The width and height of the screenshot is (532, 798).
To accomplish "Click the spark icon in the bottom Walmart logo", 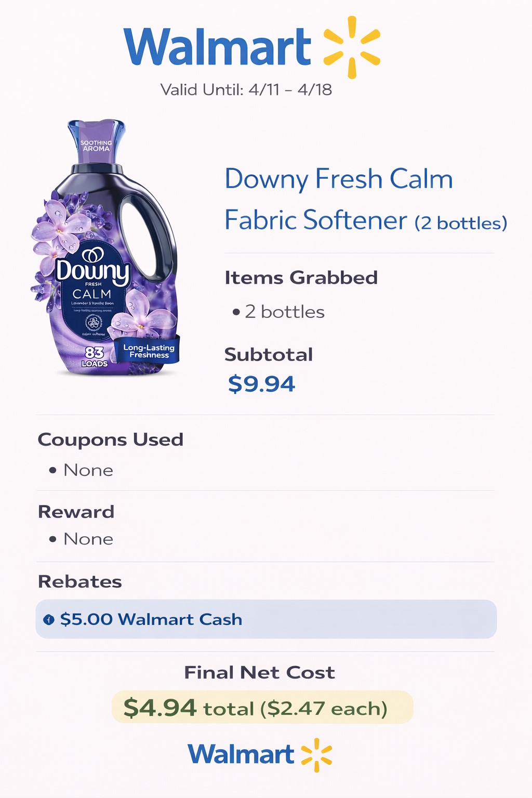I will [x=316, y=754].
